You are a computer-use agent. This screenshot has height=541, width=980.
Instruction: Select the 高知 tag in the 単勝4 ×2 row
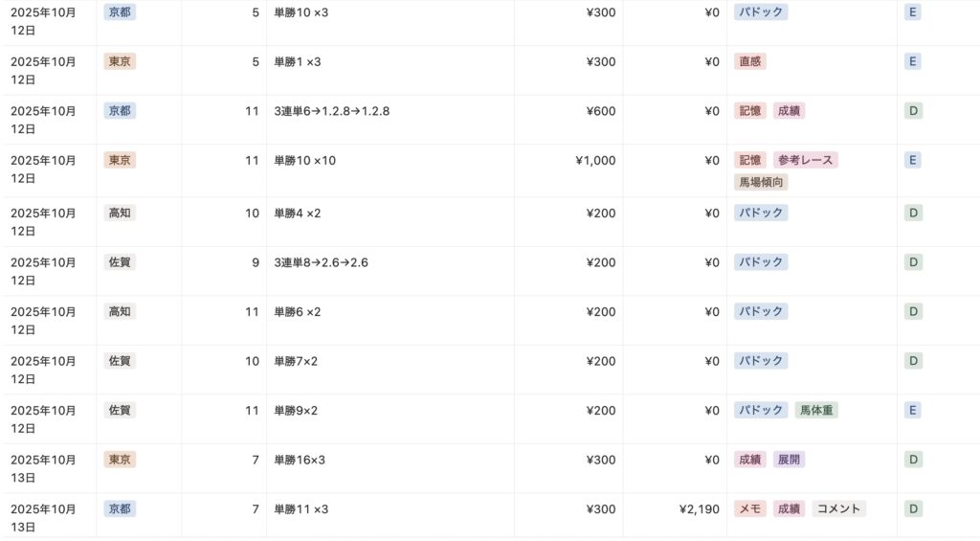pos(120,213)
